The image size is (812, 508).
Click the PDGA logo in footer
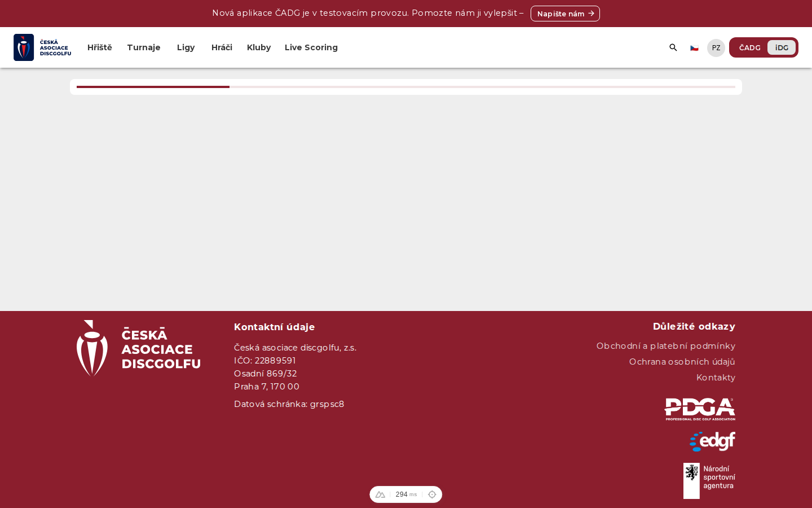[x=700, y=409]
